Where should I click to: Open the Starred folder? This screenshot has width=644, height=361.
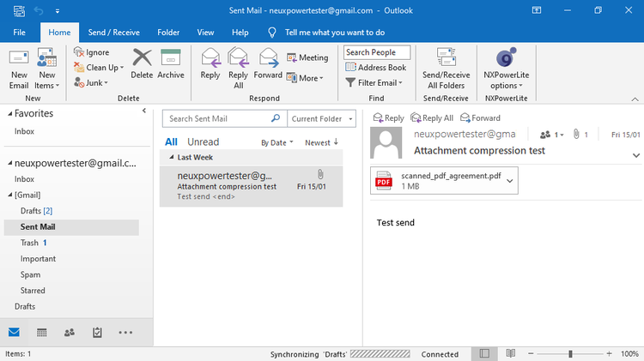[x=33, y=291]
